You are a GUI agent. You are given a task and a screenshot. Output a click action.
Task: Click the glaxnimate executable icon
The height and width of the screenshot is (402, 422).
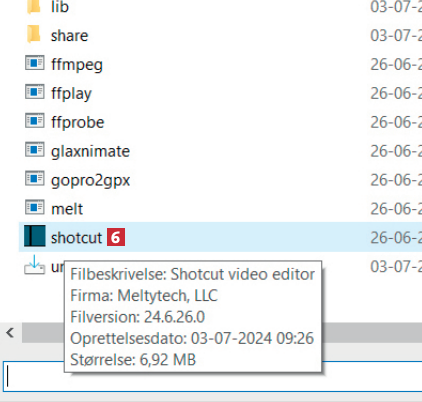click(35, 150)
